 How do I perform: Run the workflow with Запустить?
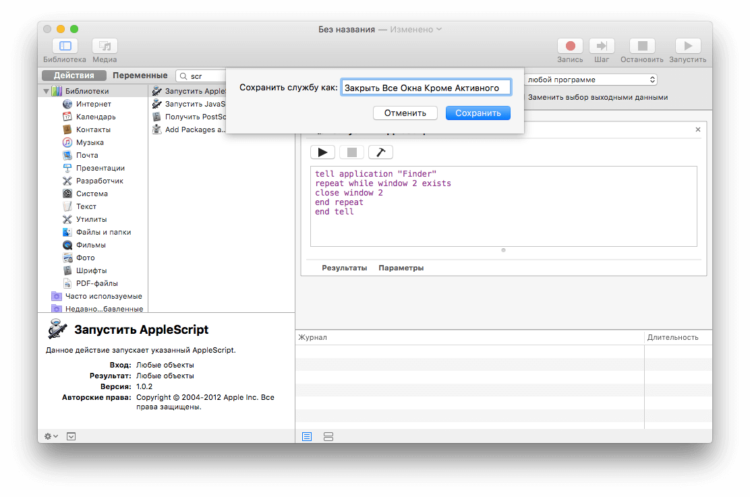(688, 46)
